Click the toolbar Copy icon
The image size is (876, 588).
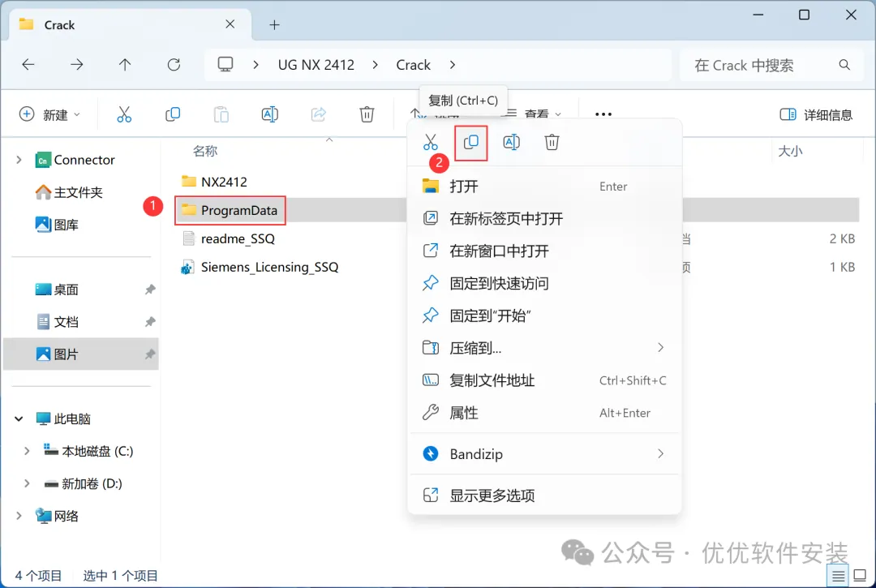click(173, 114)
